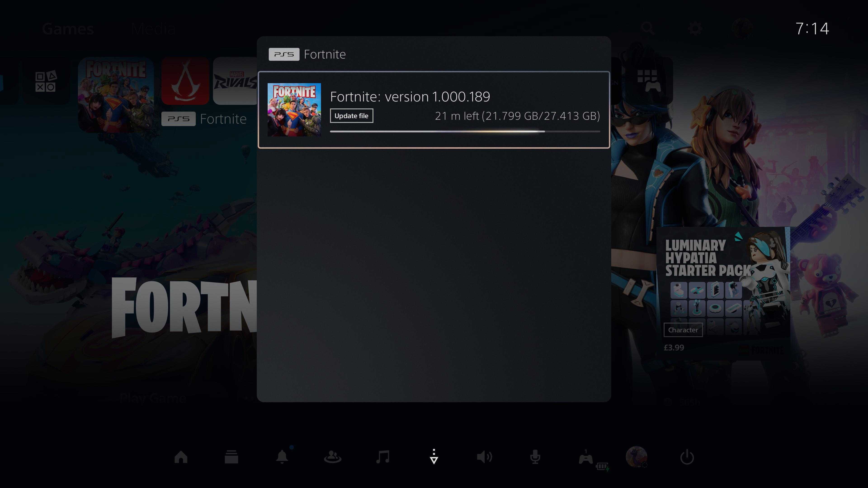Screen dimensions: 868x488
Task: Switch to the Games tab
Action: pyautogui.click(x=68, y=29)
